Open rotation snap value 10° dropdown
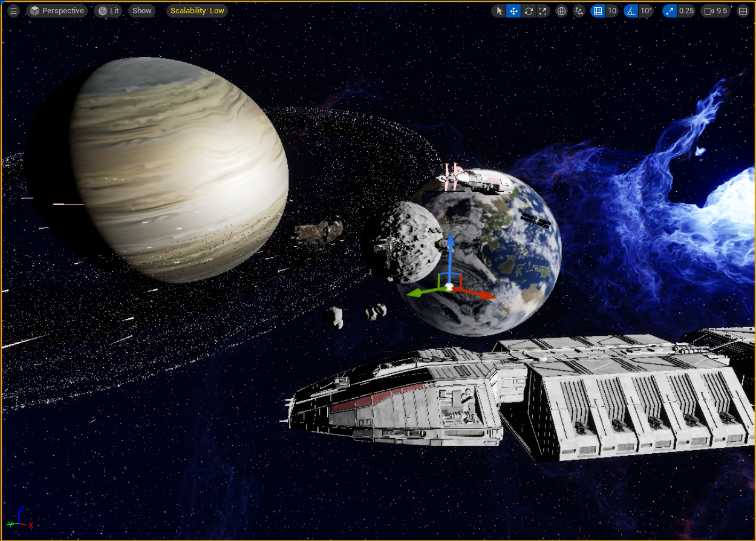 pyautogui.click(x=647, y=11)
